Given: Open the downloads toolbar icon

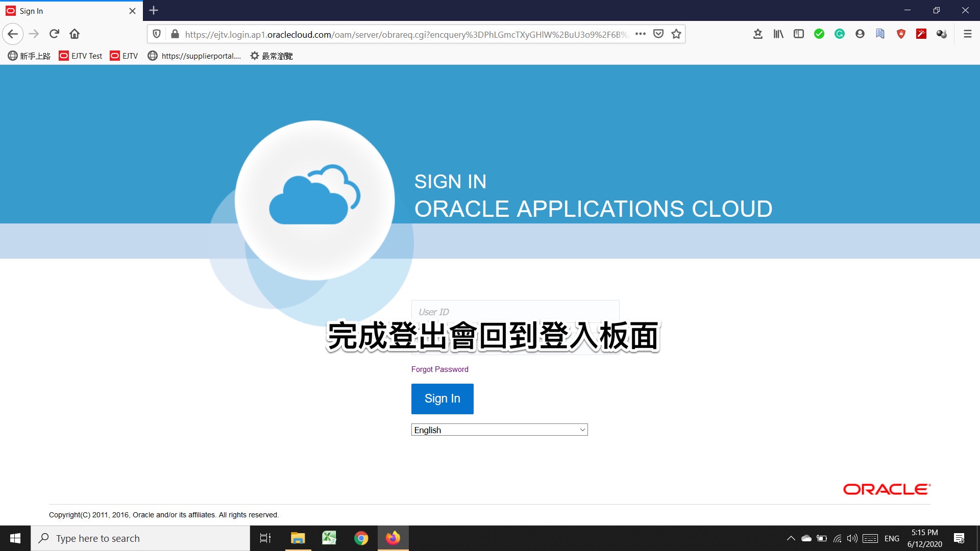Looking at the screenshot, I should 758,34.
